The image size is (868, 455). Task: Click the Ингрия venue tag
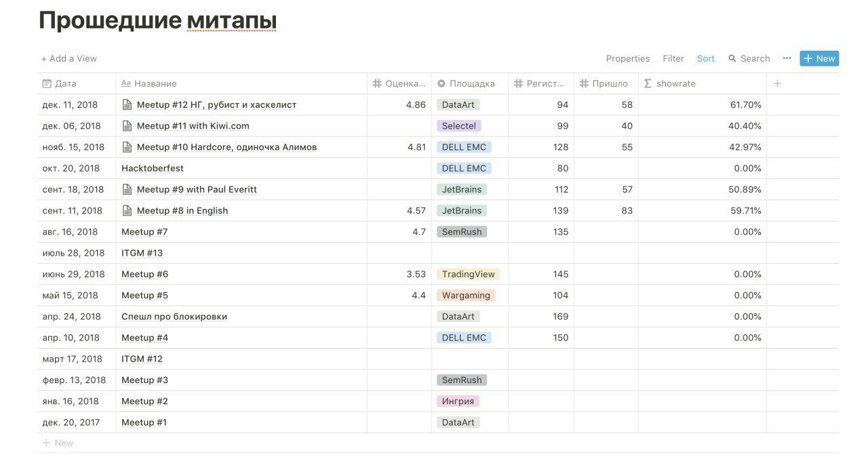click(x=458, y=401)
